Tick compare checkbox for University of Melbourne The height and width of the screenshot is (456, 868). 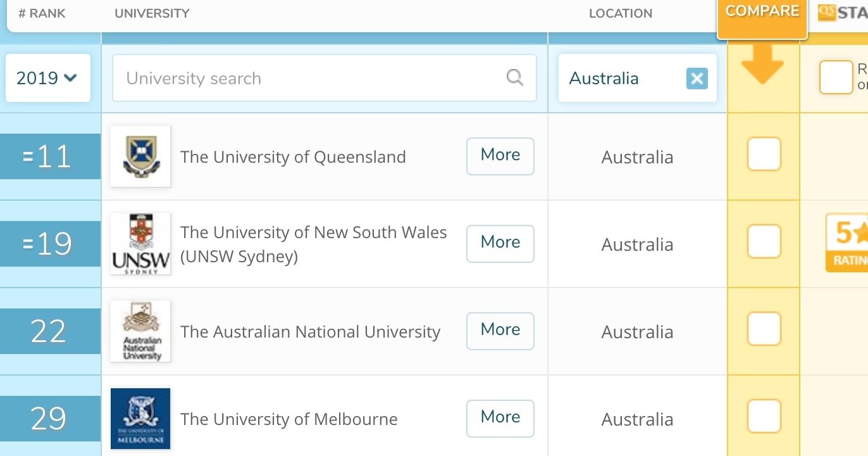point(764,417)
